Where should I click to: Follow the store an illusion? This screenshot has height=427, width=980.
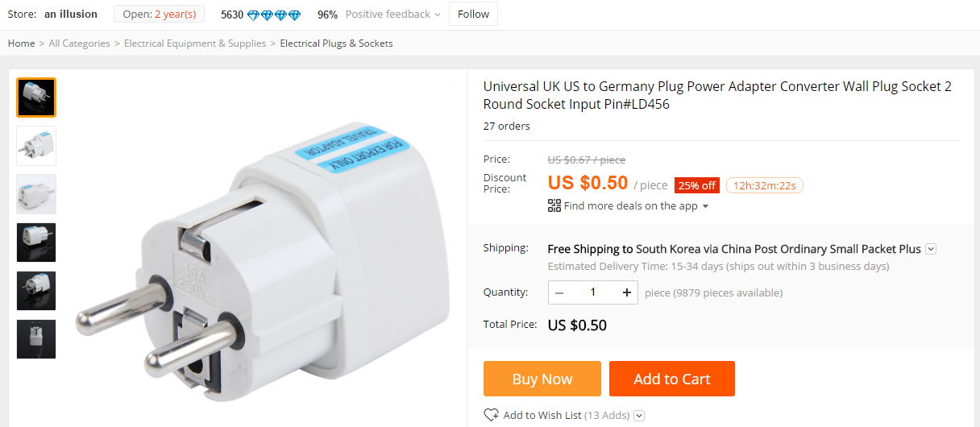pos(473,14)
